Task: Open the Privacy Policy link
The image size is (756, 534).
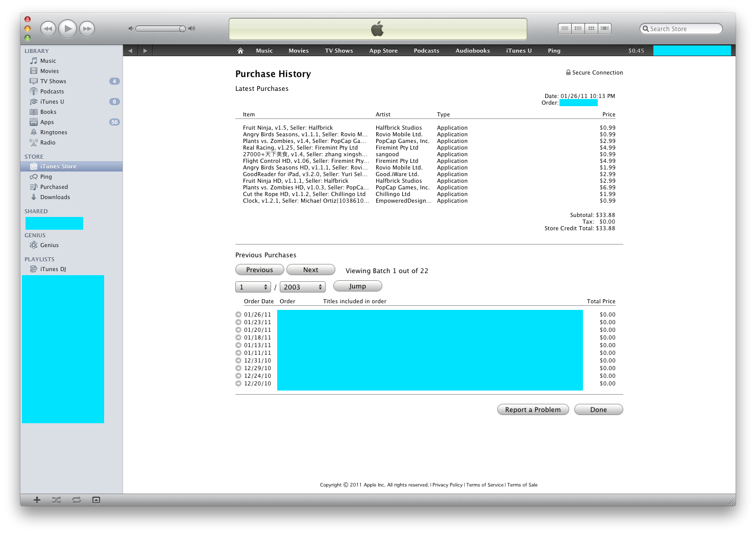Action: (x=447, y=485)
